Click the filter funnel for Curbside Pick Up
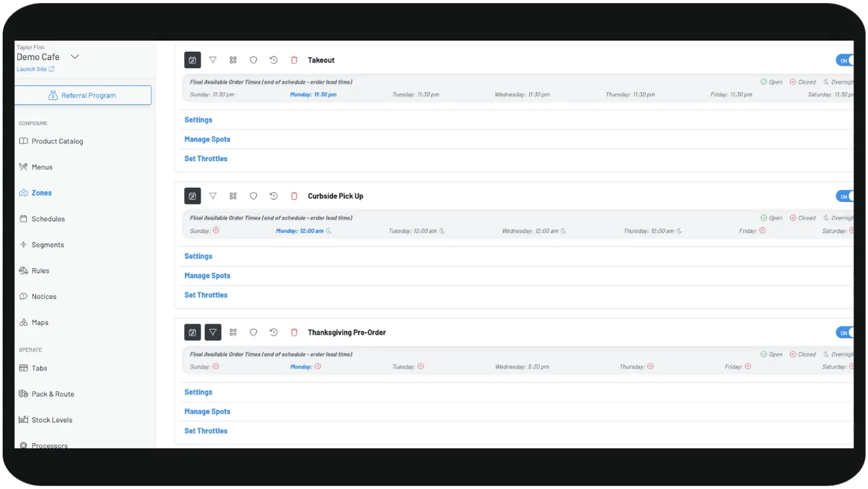Image resolution: width=868 pixels, height=489 pixels. pos(213,196)
